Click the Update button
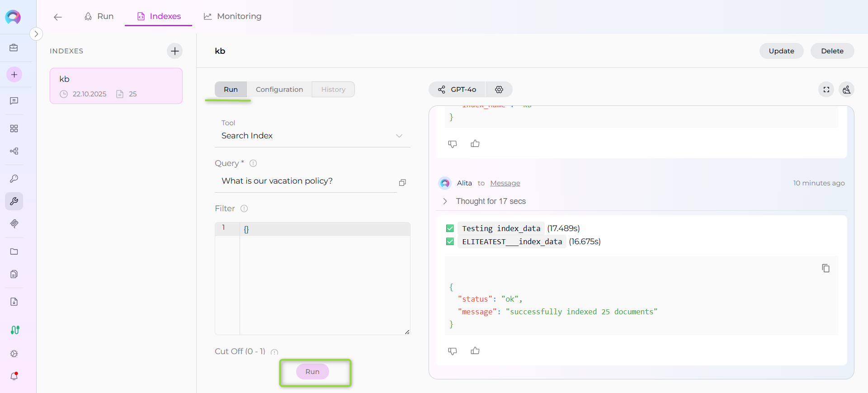This screenshot has width=868, height=393. click(781, 51)
